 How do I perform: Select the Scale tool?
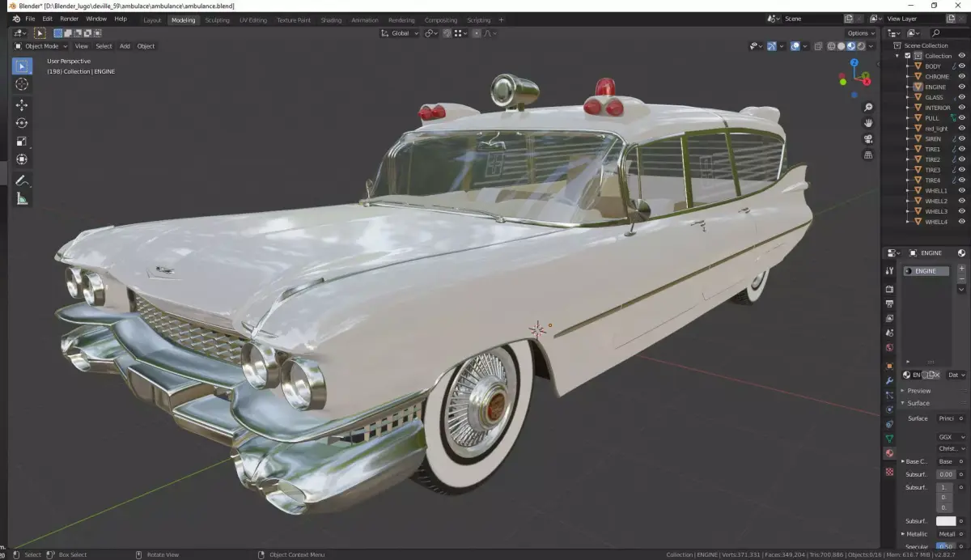(22, 141)
